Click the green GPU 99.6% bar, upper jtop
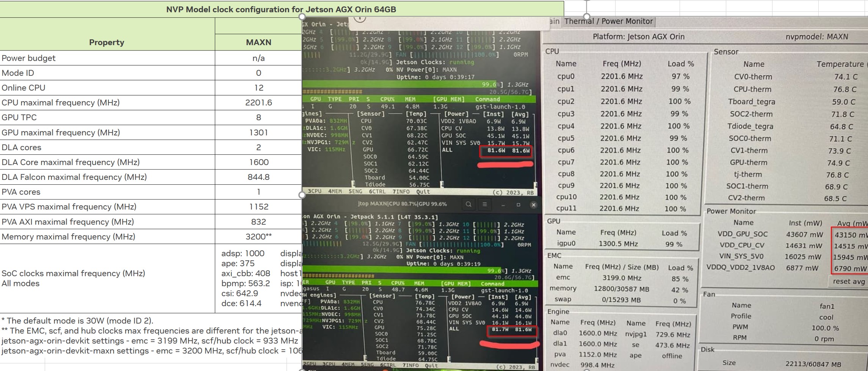This screenshot has width=868, height=371. (x=400, y=84)
